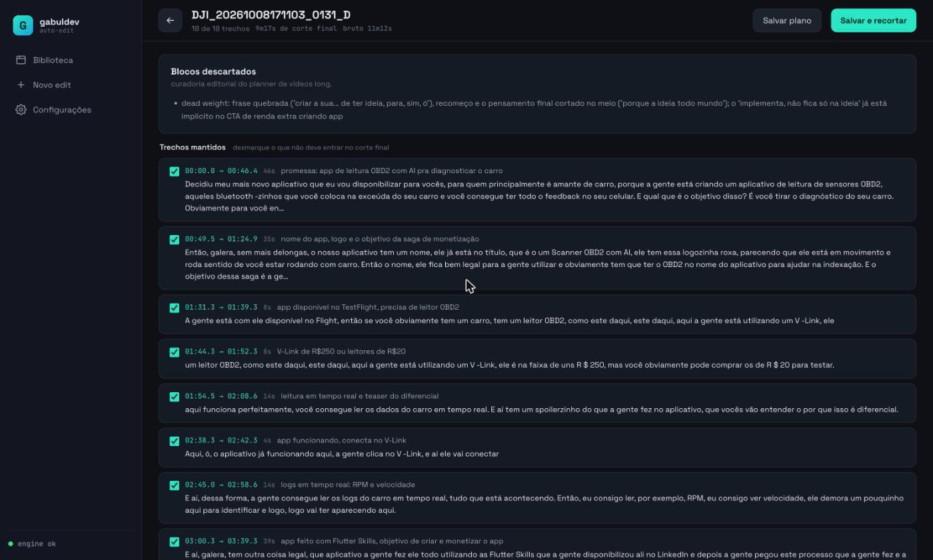The image size is (933, 560).
Task: Click the engine ok status text
Action: [x=37, y=544]
